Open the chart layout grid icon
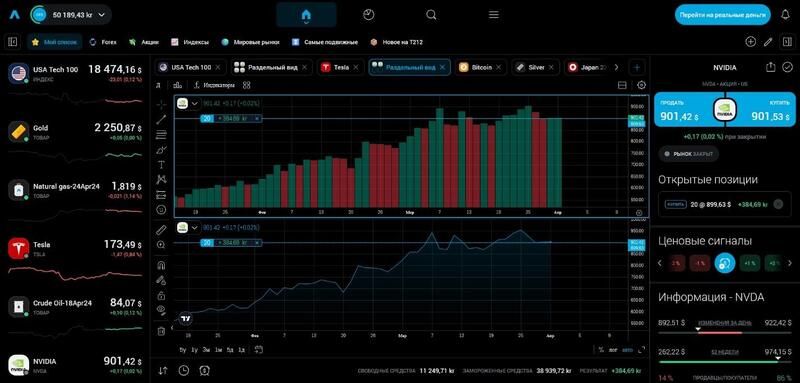800x383 pixels. [247, 85]
